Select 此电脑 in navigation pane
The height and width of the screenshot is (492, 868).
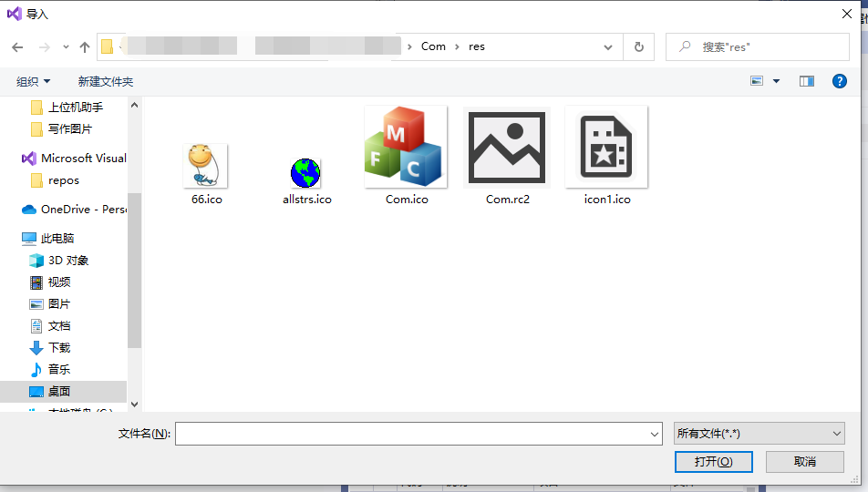[x=47, y=239]
